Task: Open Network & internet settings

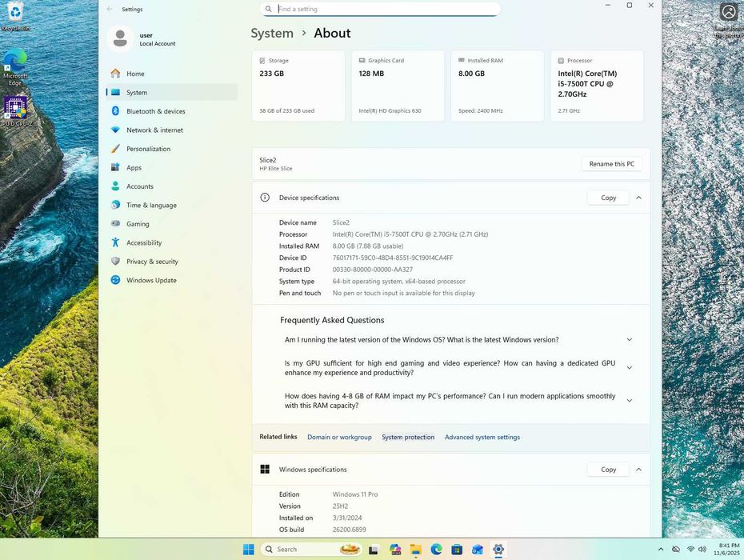Action: point(172,130)
